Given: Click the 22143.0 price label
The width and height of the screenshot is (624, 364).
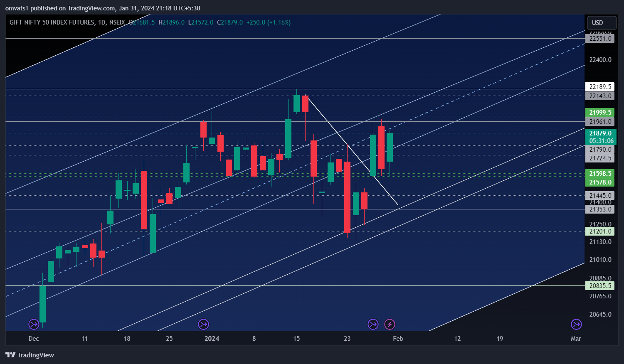Looking at the screenshot, I should click(x=601, y=96).
